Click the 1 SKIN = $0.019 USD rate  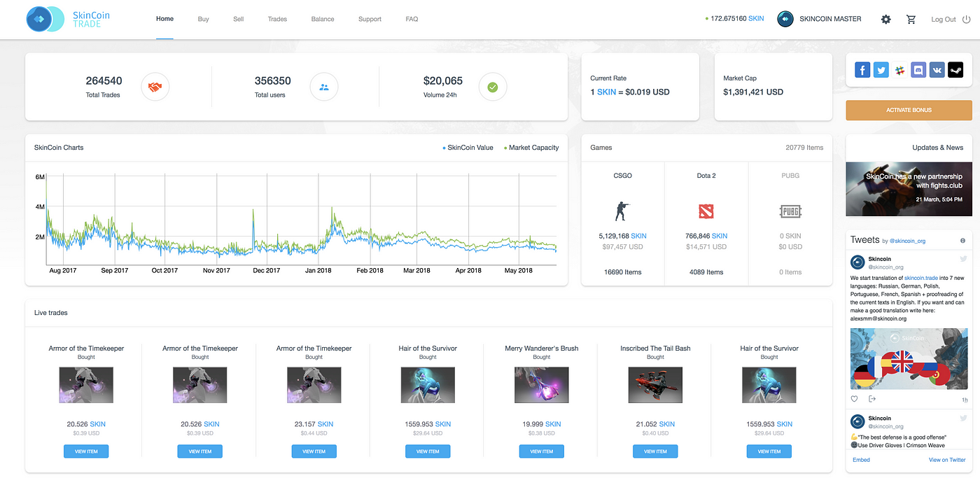coord(630,92)
